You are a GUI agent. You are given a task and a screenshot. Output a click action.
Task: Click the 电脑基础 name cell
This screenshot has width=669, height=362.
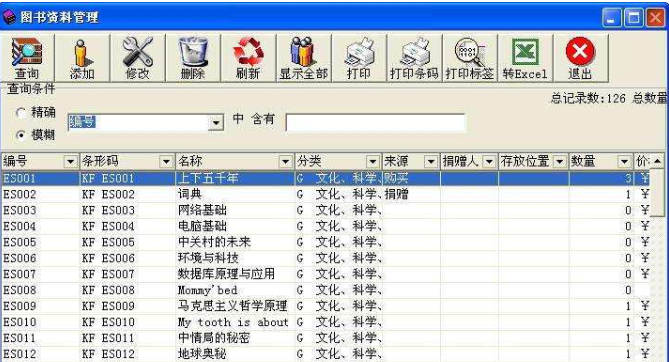235,226
